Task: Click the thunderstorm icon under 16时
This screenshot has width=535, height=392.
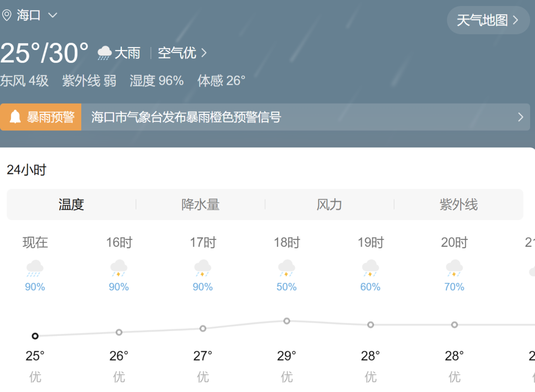Action: 119,268
